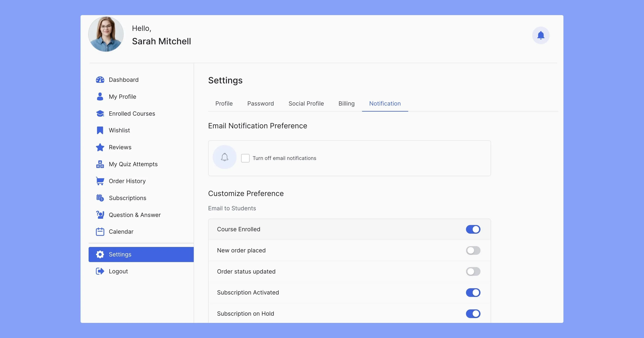Click the Reviews star icon
Screen dimensions: 644x338
[99, 147]
